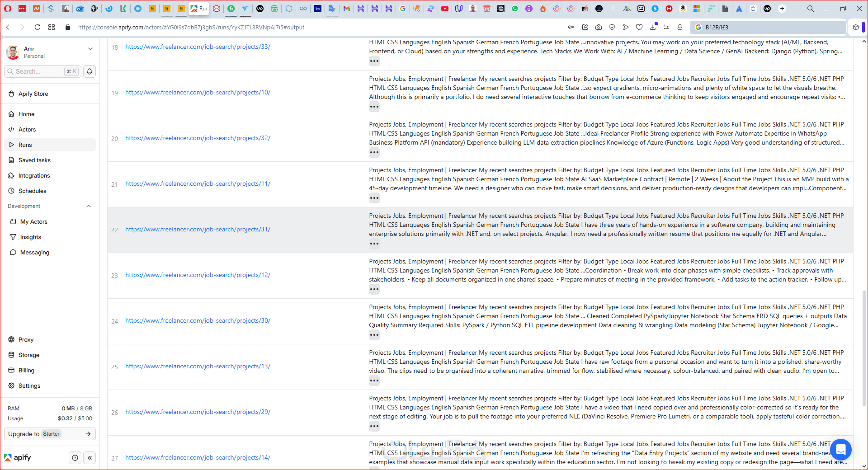
Task: Open the projects/33/ job-search link
Action: point(198,47)
